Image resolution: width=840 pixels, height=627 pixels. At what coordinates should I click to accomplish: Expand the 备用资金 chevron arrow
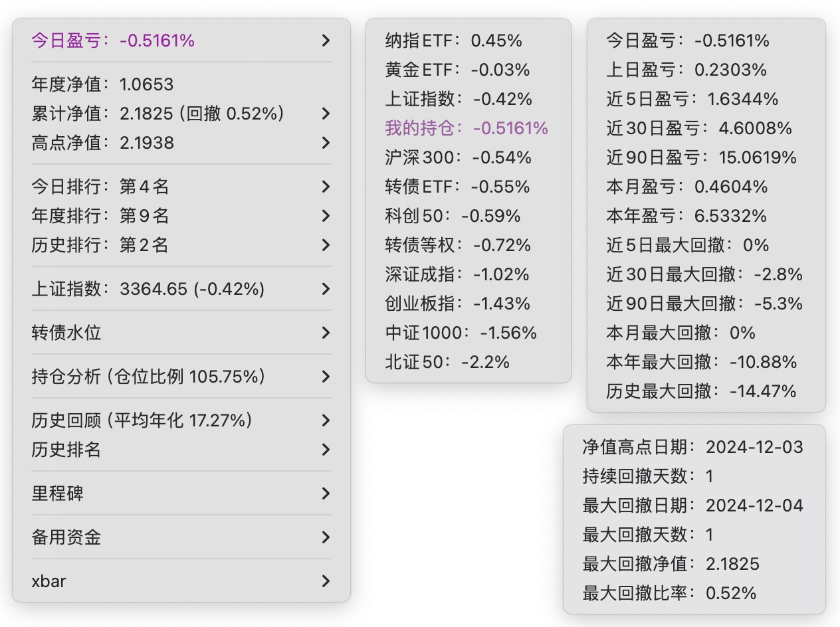click(x=326, y=537)
